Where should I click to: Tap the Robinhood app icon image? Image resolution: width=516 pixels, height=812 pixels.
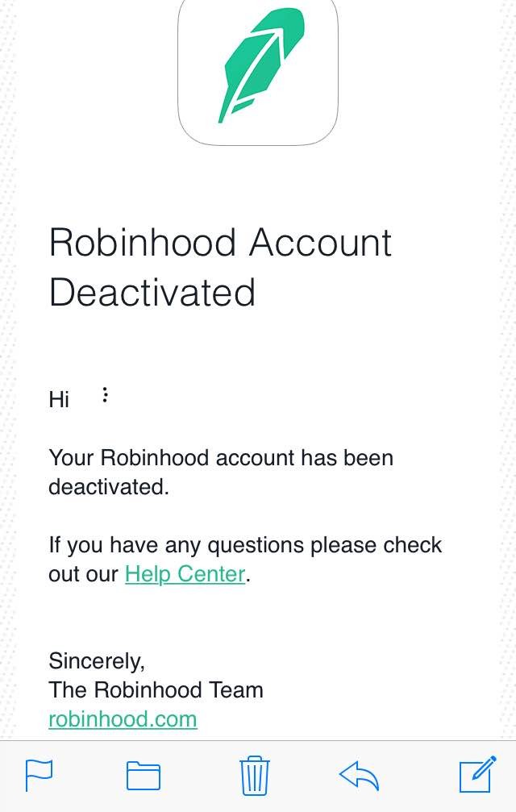[x=256, y=69]
